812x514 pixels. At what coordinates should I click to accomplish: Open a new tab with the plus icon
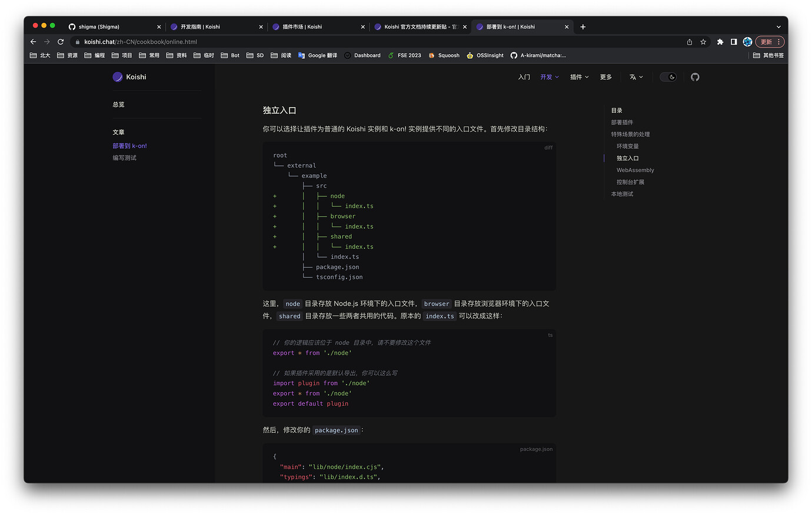tap(583, 26)
